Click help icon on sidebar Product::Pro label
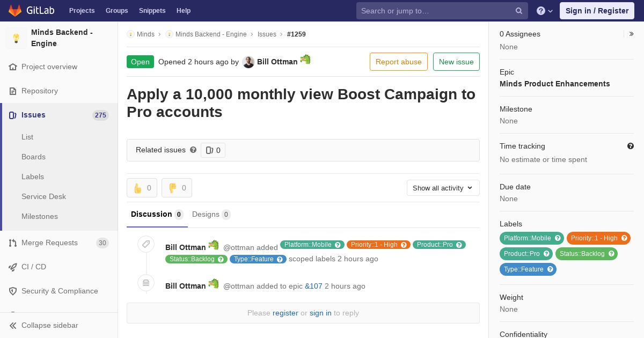Screen dimensions: 644x338 coord(547,254)
